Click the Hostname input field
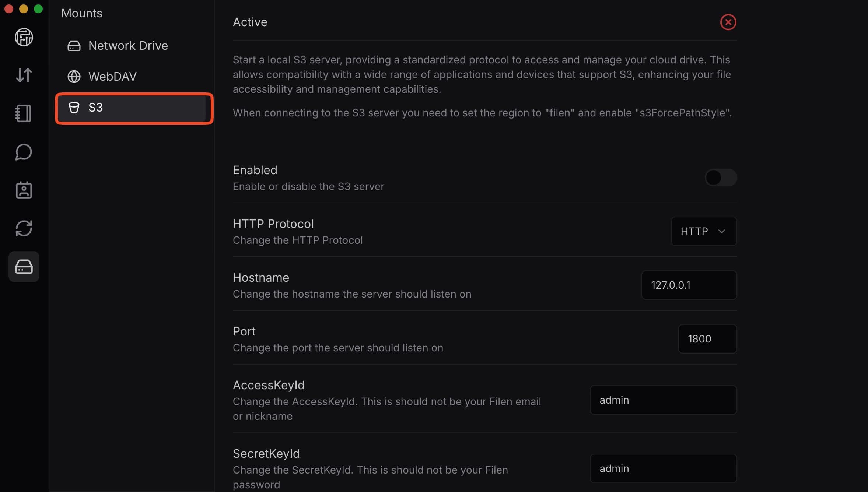Viewport: 868px width, 492px height. [x=689, y=285]
